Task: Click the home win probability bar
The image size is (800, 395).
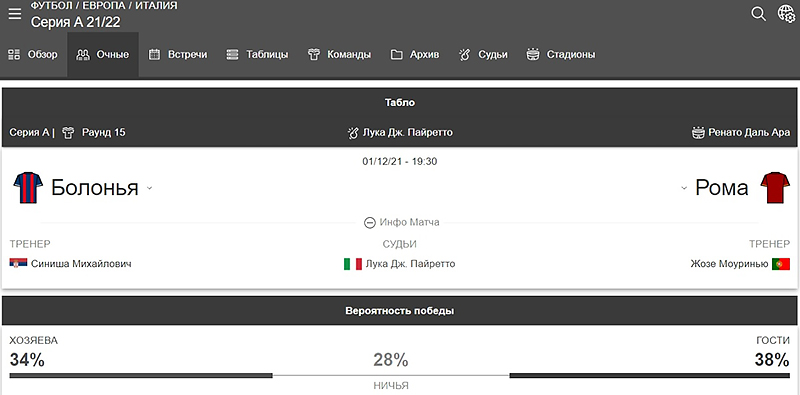Action: click(141, 376)
